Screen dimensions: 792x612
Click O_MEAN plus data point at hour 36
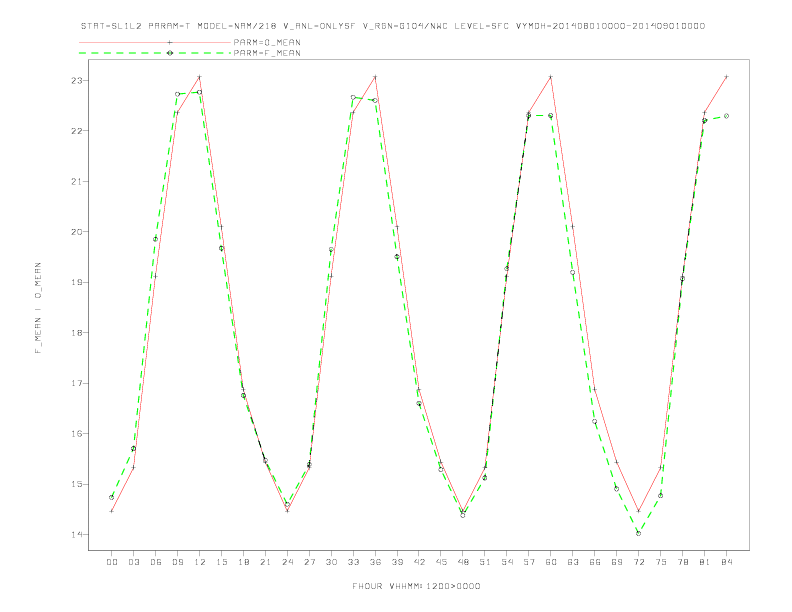375,77
